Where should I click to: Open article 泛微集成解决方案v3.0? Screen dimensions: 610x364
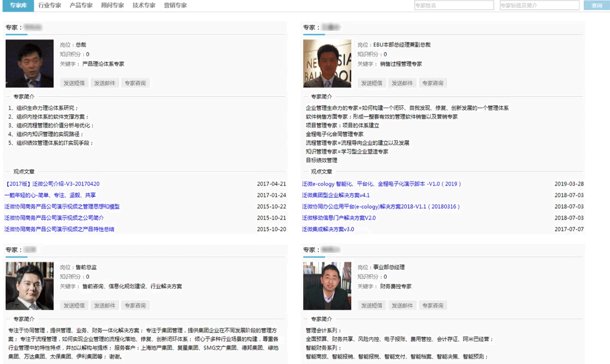(328, 229)
